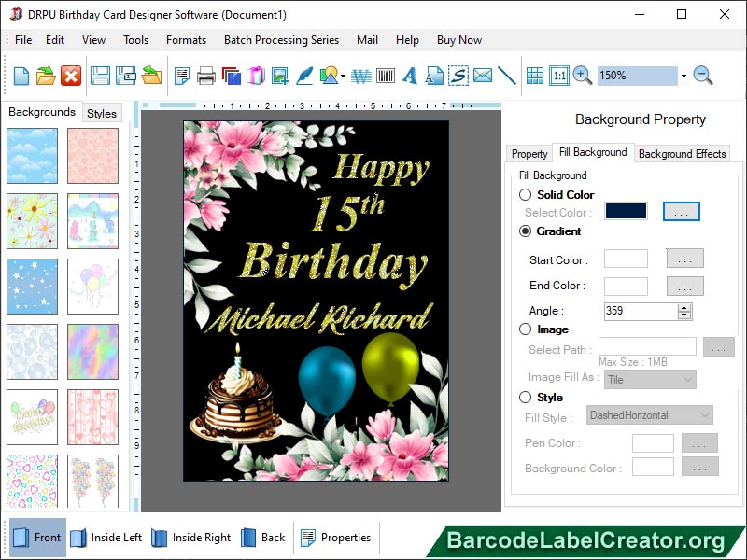Image resolution: width=747 pixels, height=560 pixels.
Task: Click the dark navy Select Color swatch
Action: pos(626,211)
